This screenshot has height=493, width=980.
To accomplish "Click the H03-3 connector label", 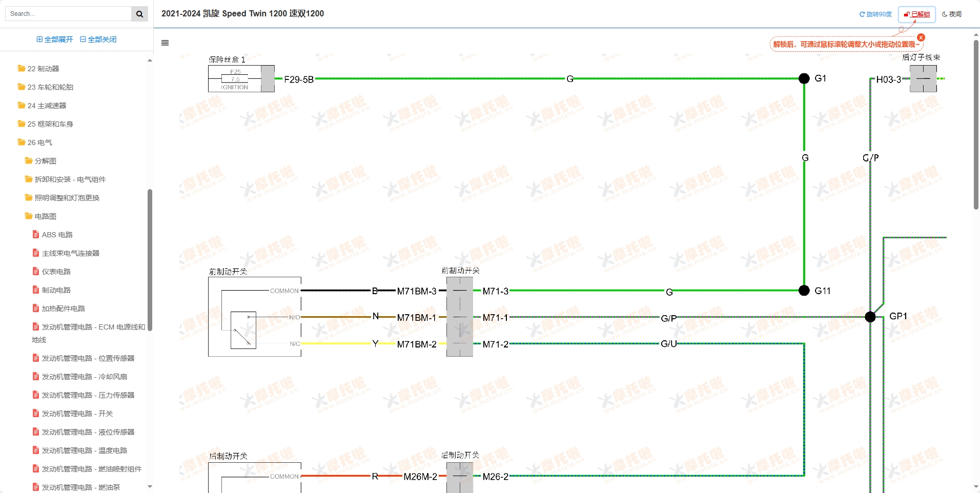I will (889, 79).
